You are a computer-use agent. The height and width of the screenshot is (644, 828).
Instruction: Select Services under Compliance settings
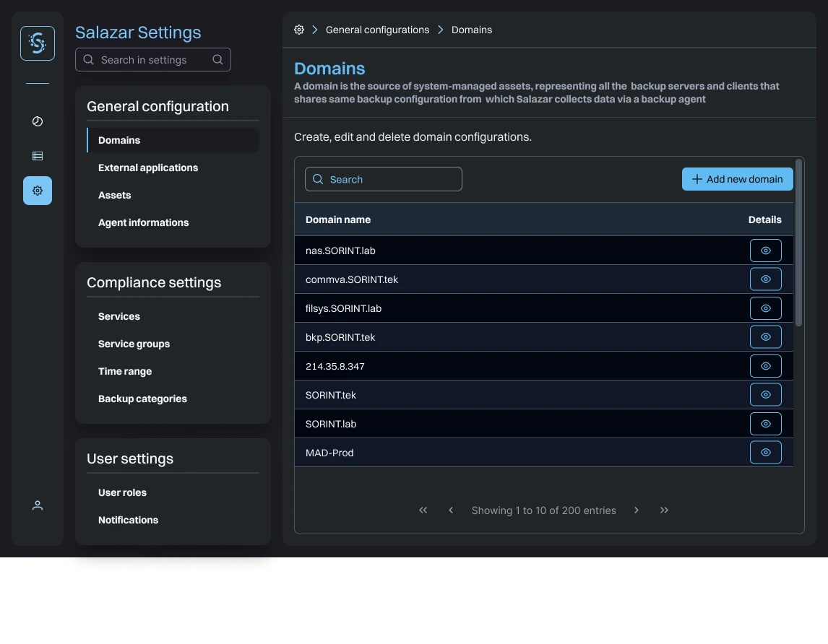click(x=118, y=316)
